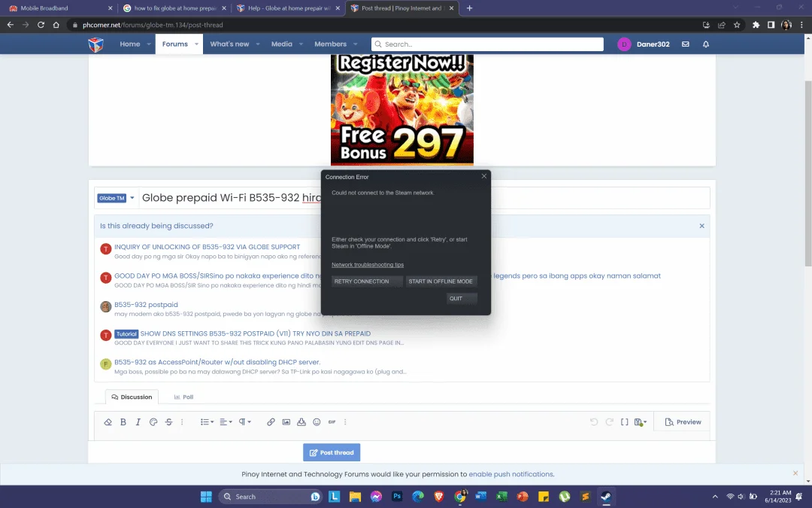The image size is (812, 508).
Task: Open Brave browser from the taskbar
Action: click(439, 496)
